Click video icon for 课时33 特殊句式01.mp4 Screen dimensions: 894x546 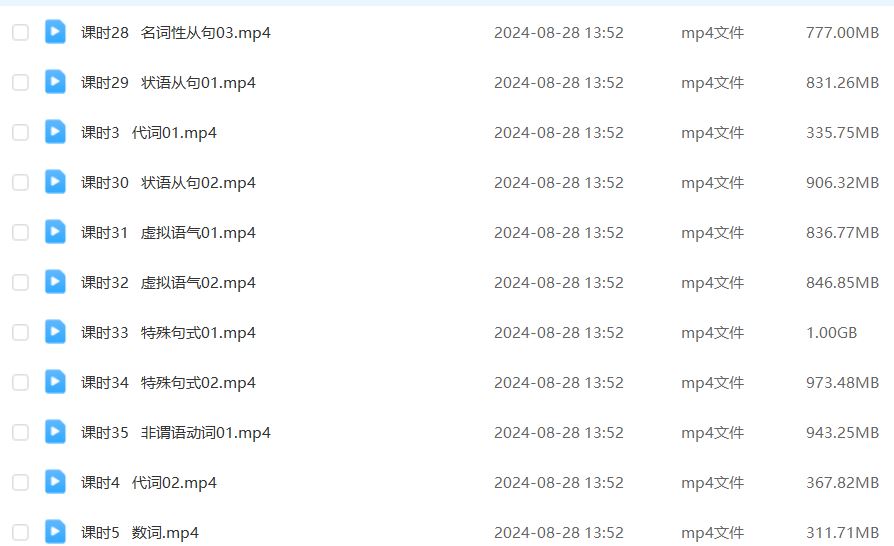pyautogui.click(x=55, y=332)
